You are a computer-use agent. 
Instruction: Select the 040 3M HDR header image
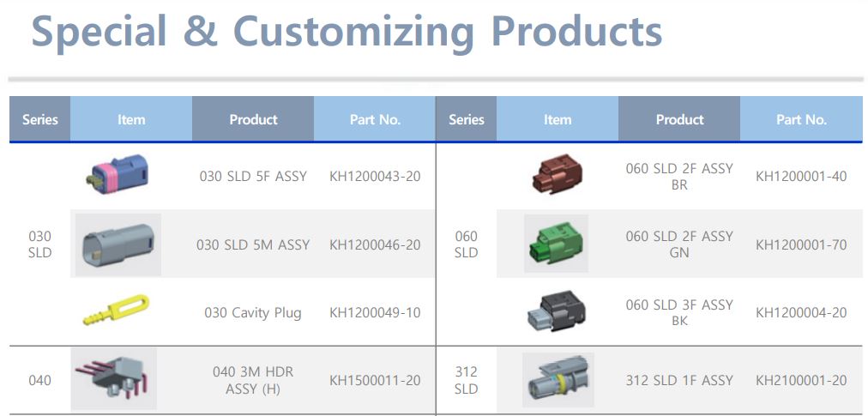[114, 379]
